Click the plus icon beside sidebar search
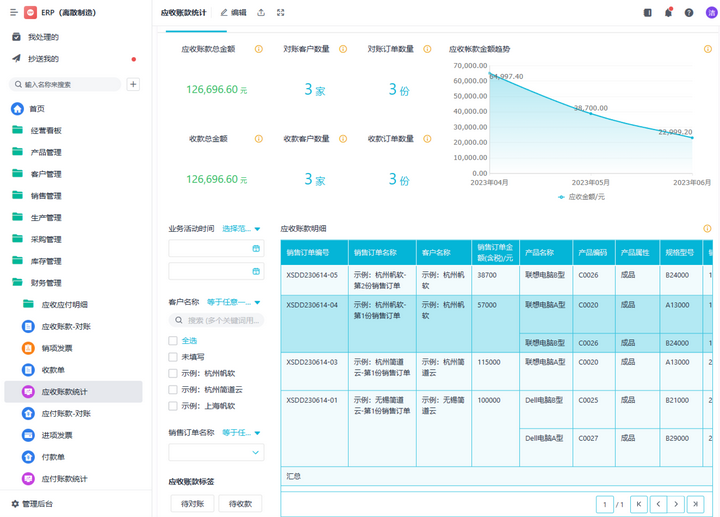Screen dimensions: 720x517 133,85
